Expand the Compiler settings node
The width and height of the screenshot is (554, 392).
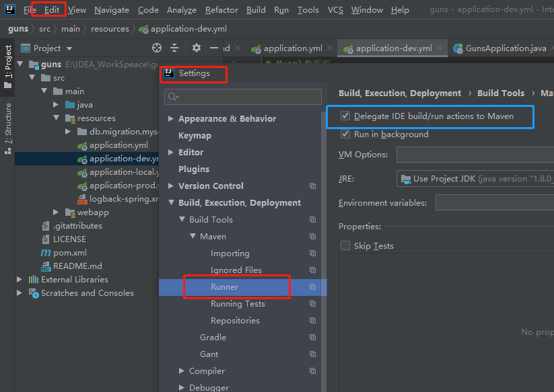point(182,371)
